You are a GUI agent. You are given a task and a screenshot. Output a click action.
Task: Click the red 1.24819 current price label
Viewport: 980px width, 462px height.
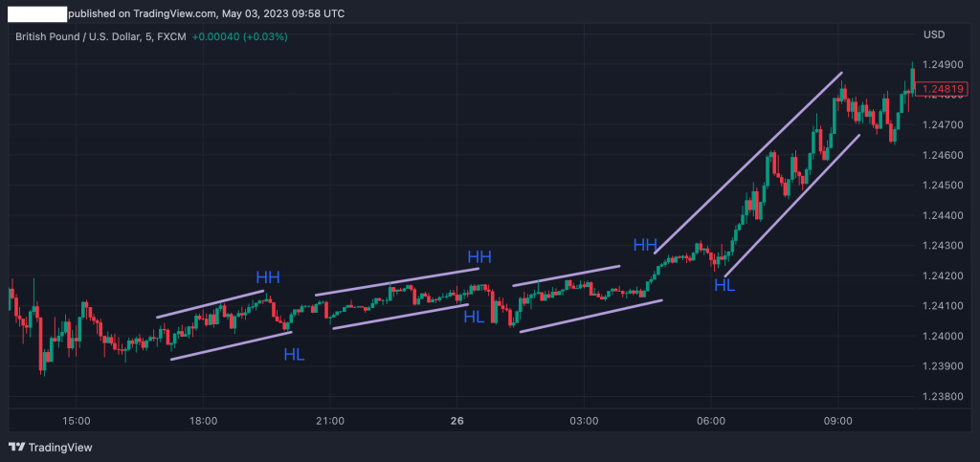[x=943, y=90]
